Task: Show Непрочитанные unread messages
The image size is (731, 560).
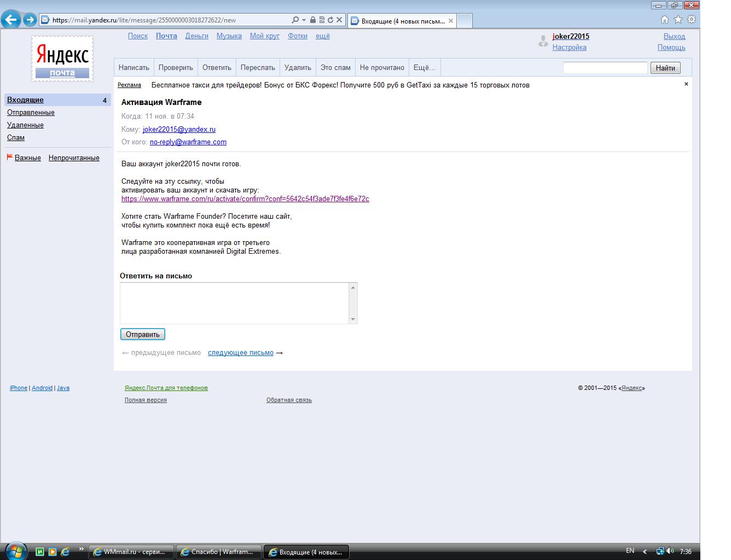Action: point(74,158)
